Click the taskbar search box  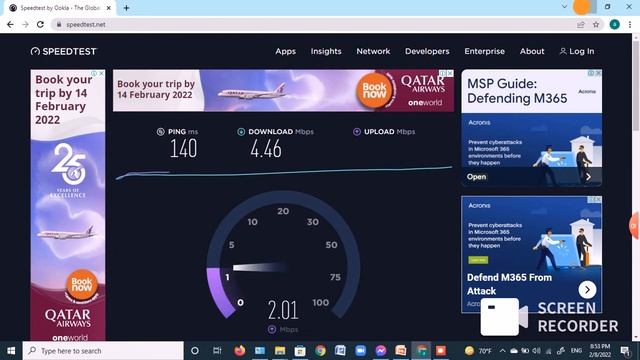[x=103, y=351]
